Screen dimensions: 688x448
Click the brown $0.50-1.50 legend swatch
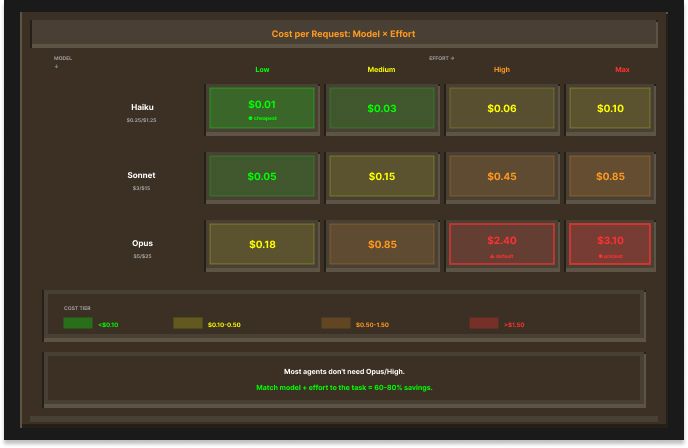click(336, 323)
